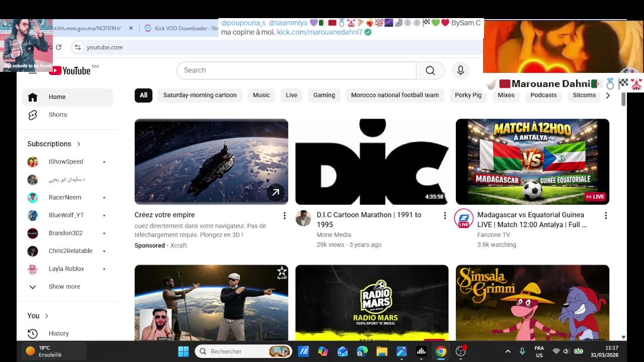Select the Porky Pig filter chip
Viewport: 644px width, 362px height.
468,96
